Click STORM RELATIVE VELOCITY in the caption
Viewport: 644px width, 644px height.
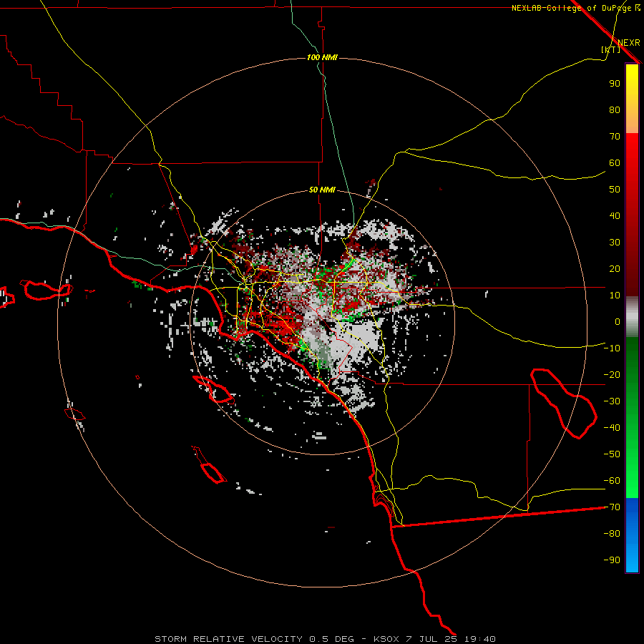(x=228, y=639)
